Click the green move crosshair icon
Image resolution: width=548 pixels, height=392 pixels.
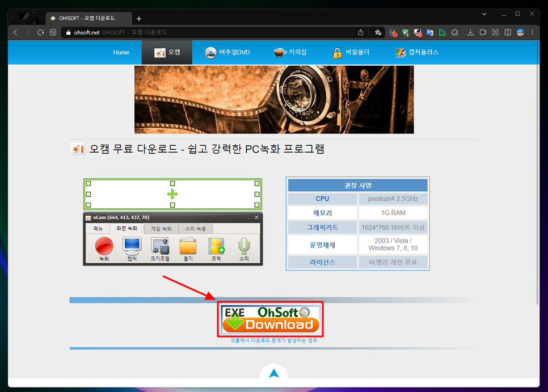172,194
